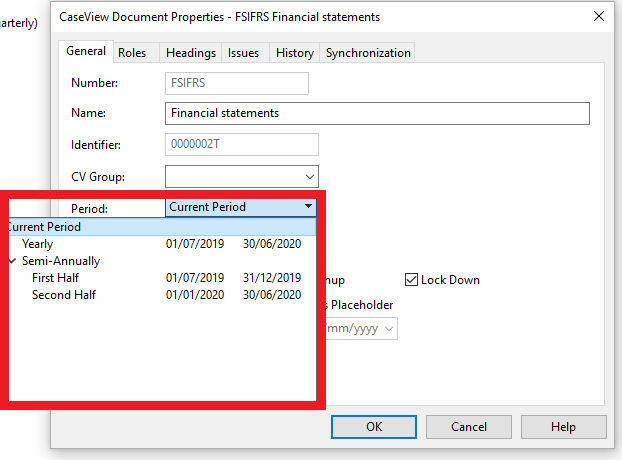The image size is (622, 460).
Task: Collapse the Semi-Annually group chevron
Action: click(x=13, y=261)
